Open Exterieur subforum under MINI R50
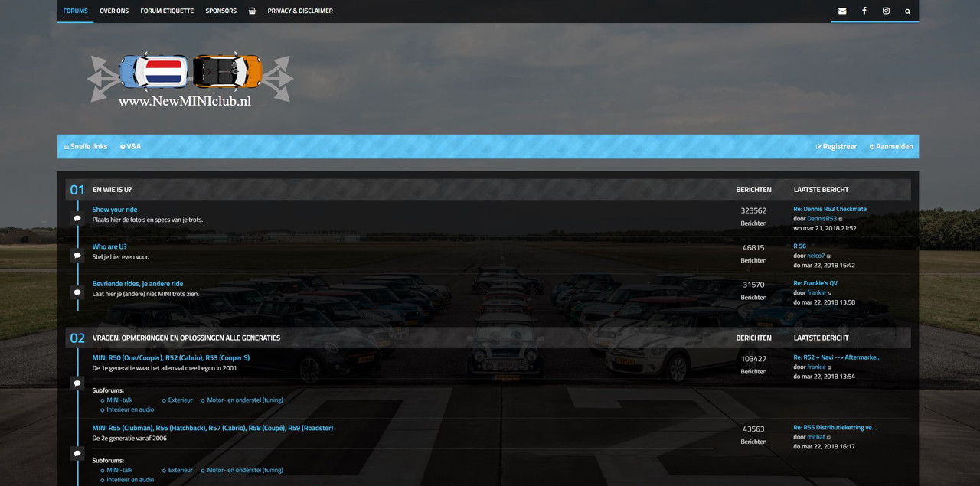The image size is (980, 486). click(181, 400)
